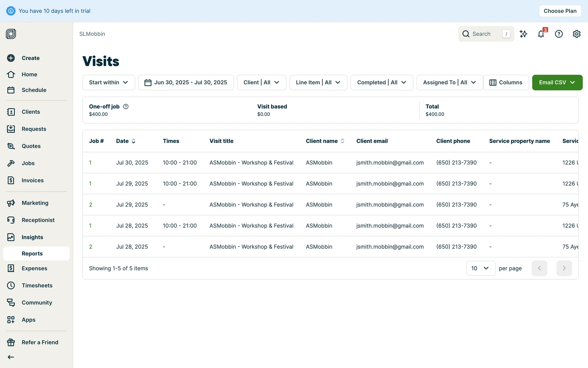Open the Jun 30 - Jul 30 date range picker
The width and height of the screenshot is (588, 368).
pos(186,82)
